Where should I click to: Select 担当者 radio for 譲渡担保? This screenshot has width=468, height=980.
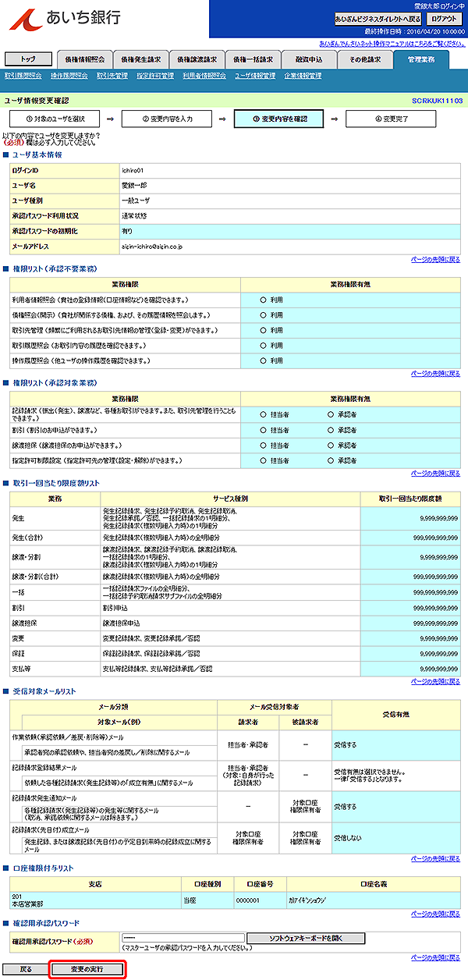pos(263,446)
